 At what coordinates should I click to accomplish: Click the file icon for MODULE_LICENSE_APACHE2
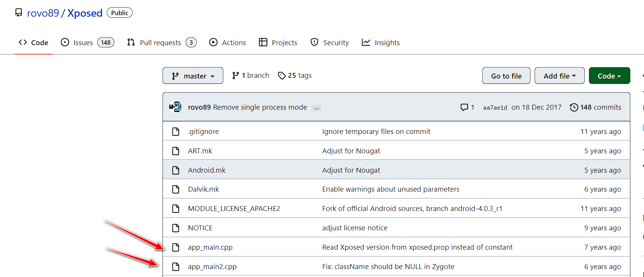coord(176,209)
